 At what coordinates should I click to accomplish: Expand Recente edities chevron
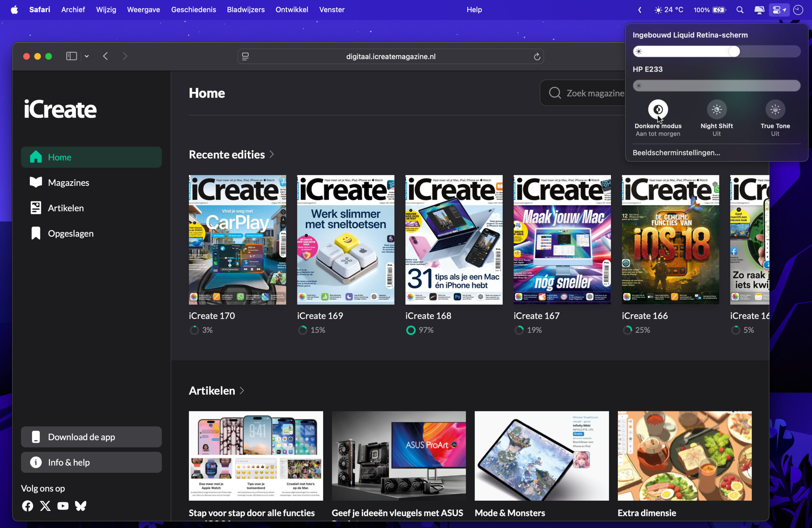click(272, 154)
